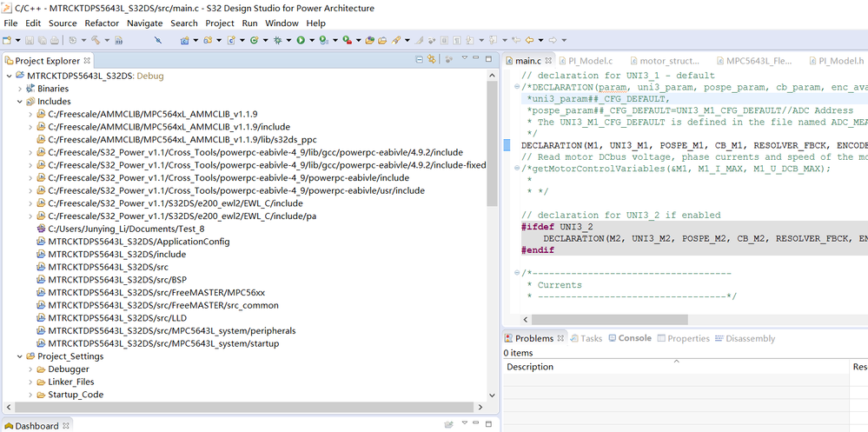Click the New C source file icon
Image resolution: width=868 pixels, height=432 pixels.
231,40
